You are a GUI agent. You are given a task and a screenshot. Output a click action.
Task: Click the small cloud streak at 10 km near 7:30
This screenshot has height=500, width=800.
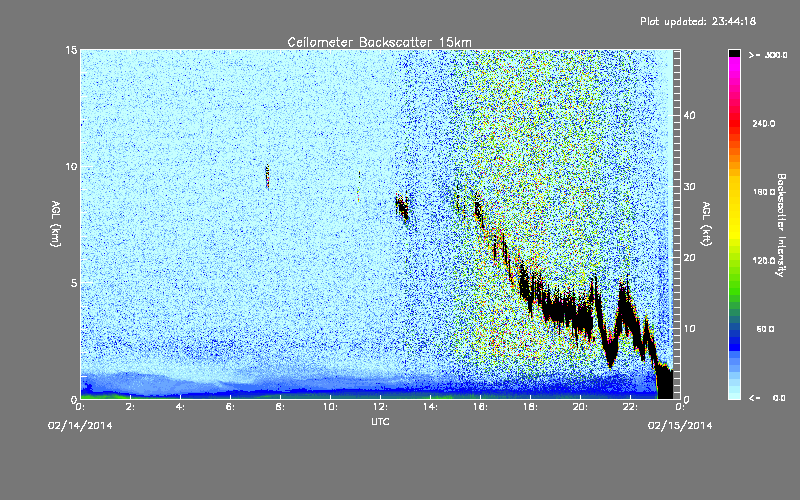point(267,177)
